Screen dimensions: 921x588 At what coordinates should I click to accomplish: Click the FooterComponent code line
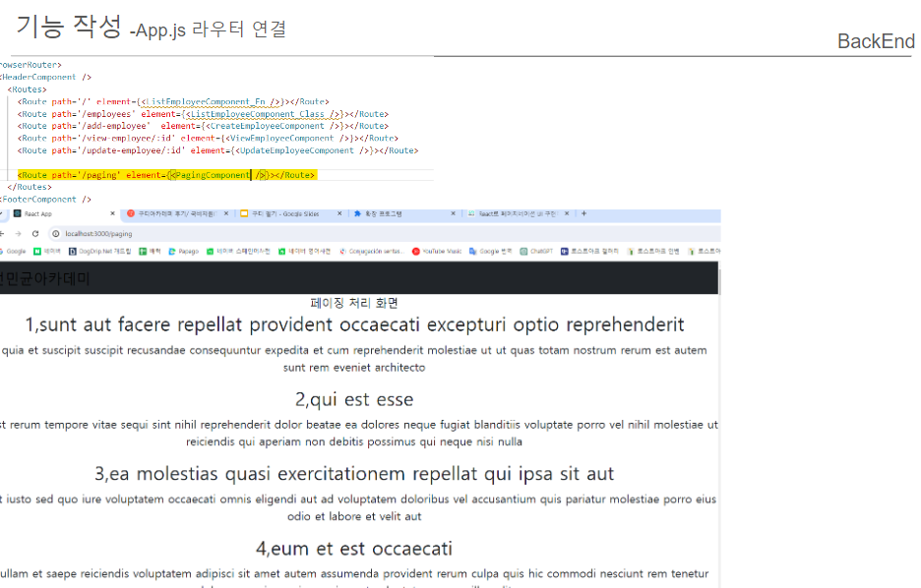(46, 200)
